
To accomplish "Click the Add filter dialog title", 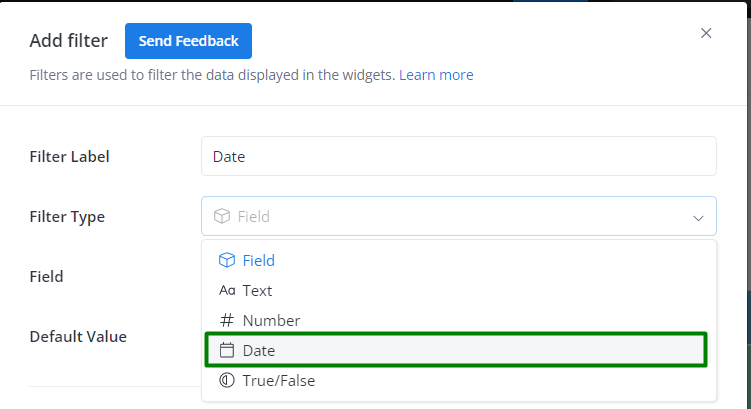I will coord(68,41).
